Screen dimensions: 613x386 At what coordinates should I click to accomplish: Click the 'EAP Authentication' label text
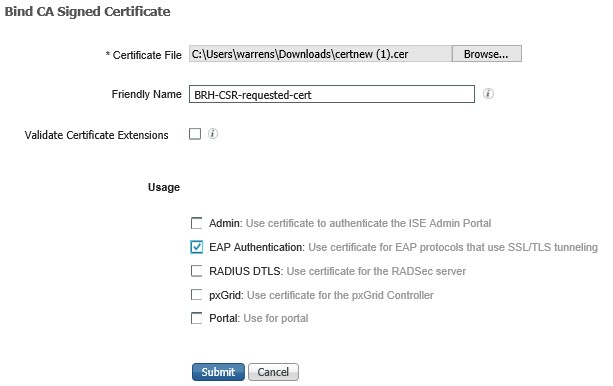coord(256,247)
